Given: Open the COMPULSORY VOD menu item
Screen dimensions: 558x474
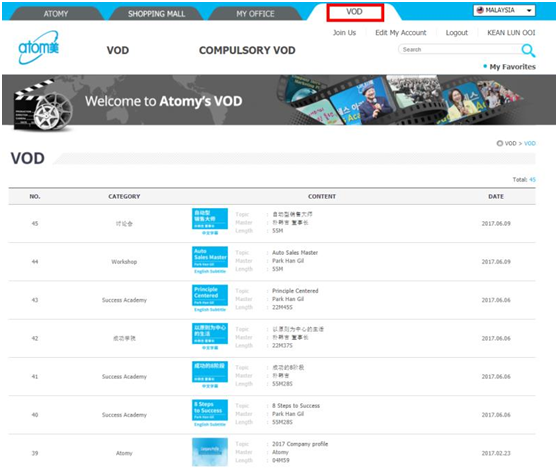Looking at the screenshot, I should tap(247, 50).
